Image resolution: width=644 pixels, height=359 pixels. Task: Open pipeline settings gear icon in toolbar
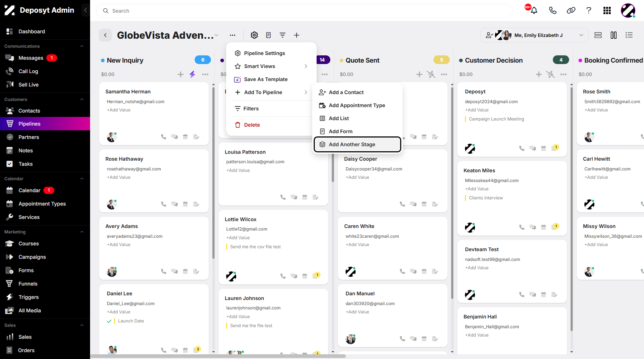point(254,35)
